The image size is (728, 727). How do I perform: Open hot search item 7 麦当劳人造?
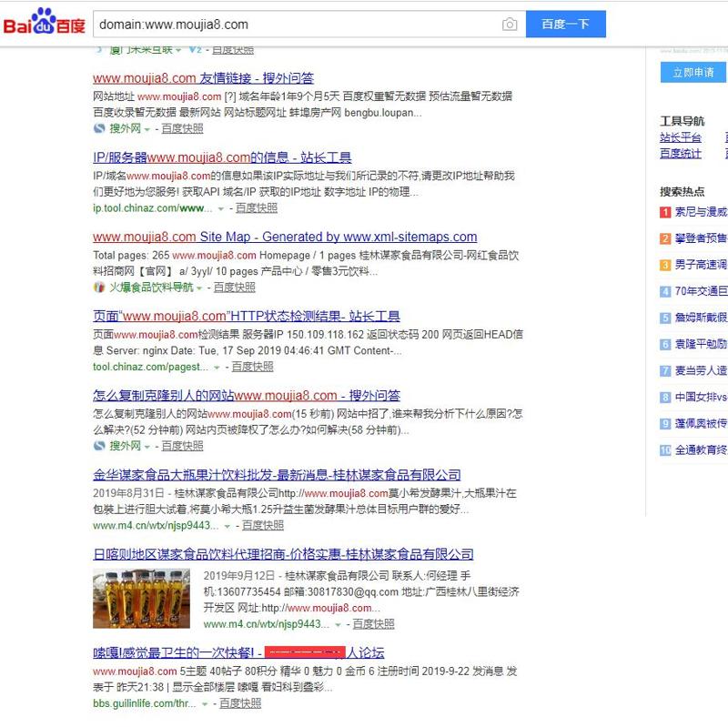tap(700, 370)
